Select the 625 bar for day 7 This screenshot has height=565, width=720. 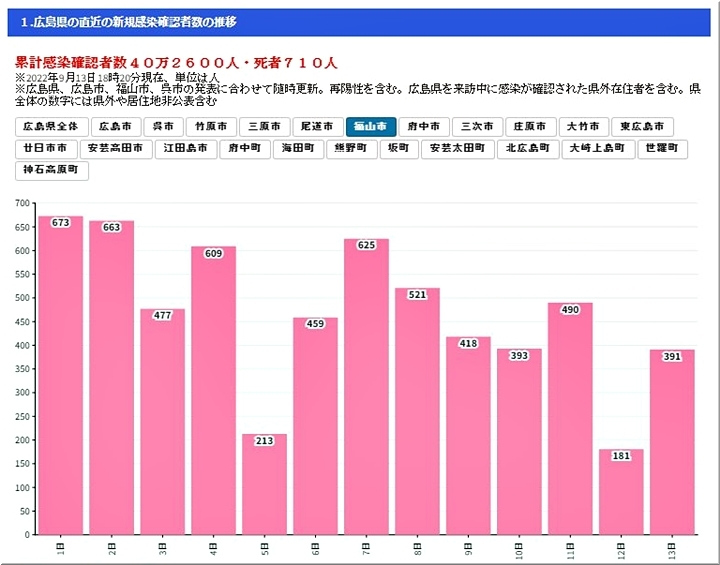click(x=366, y=390)
